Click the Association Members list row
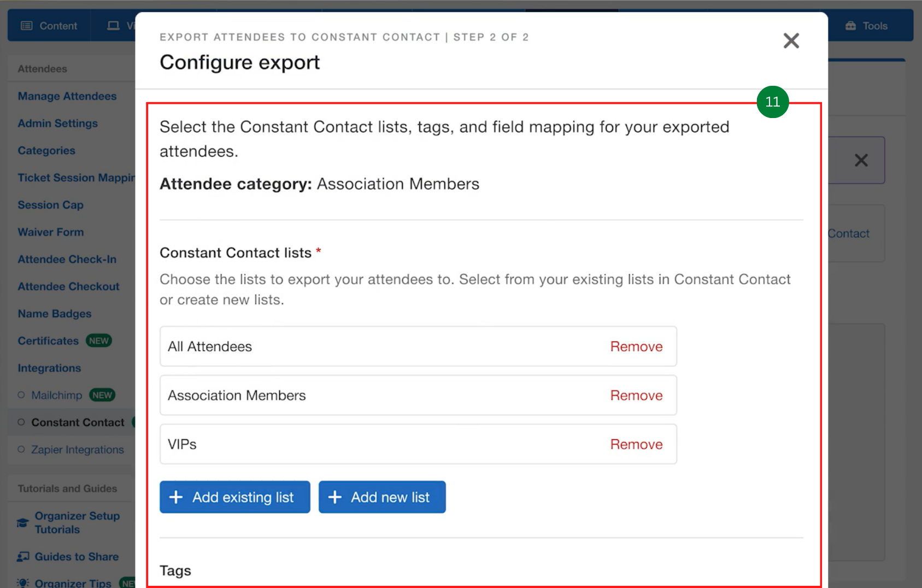Image resolution: width=922 pixels, height=588 pixels. 418,395
